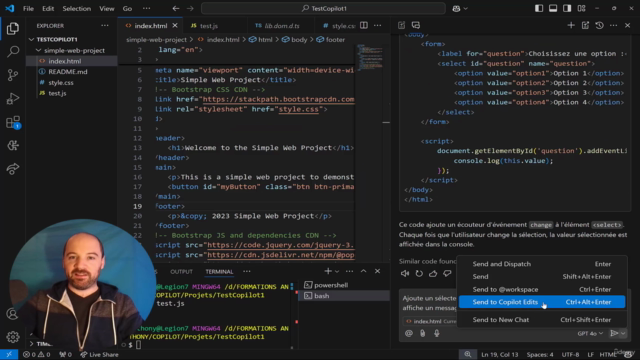Open the Customize Layout icon

581,9
